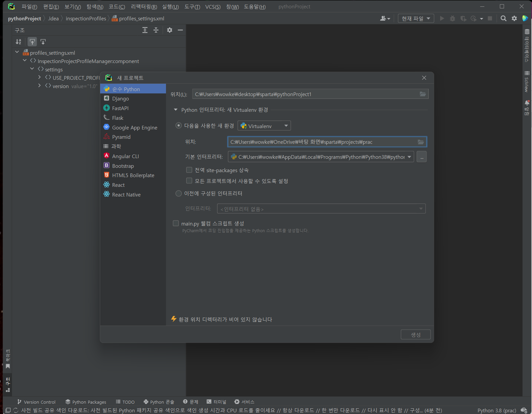Select Google App Engine project type
The height and width of the screenshot is (414, 532).
click(133, 127)
